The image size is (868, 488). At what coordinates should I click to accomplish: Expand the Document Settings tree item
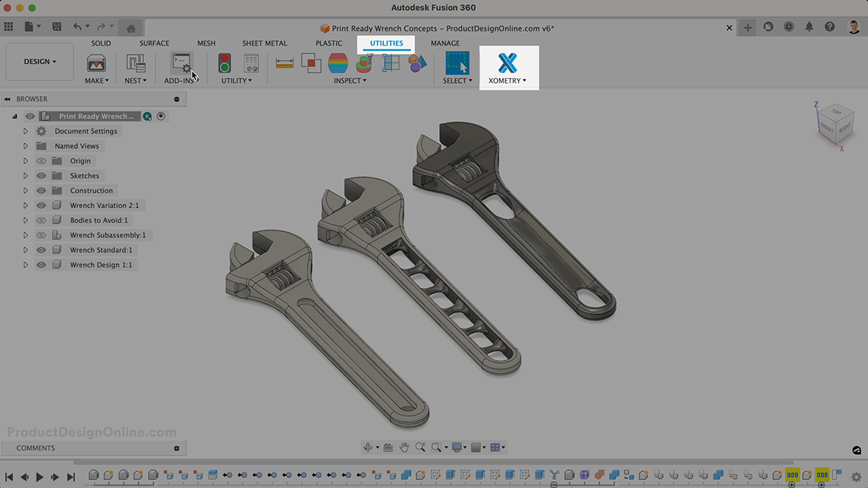pos(25,131)
